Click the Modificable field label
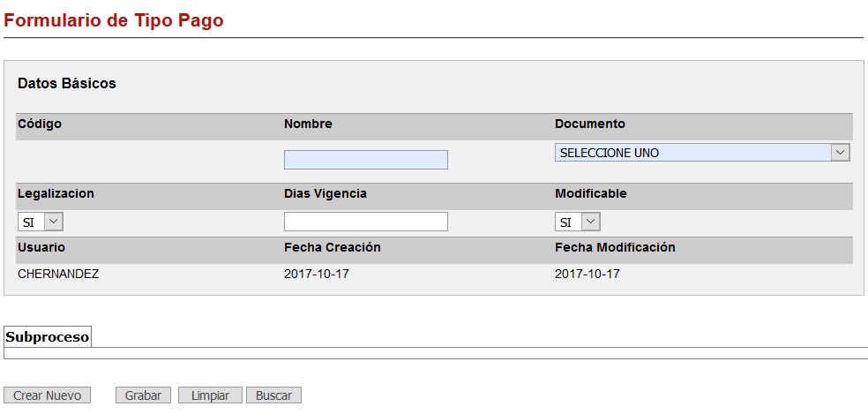The height and width of the screenshot is (414, 868). (x=590, y=193)
